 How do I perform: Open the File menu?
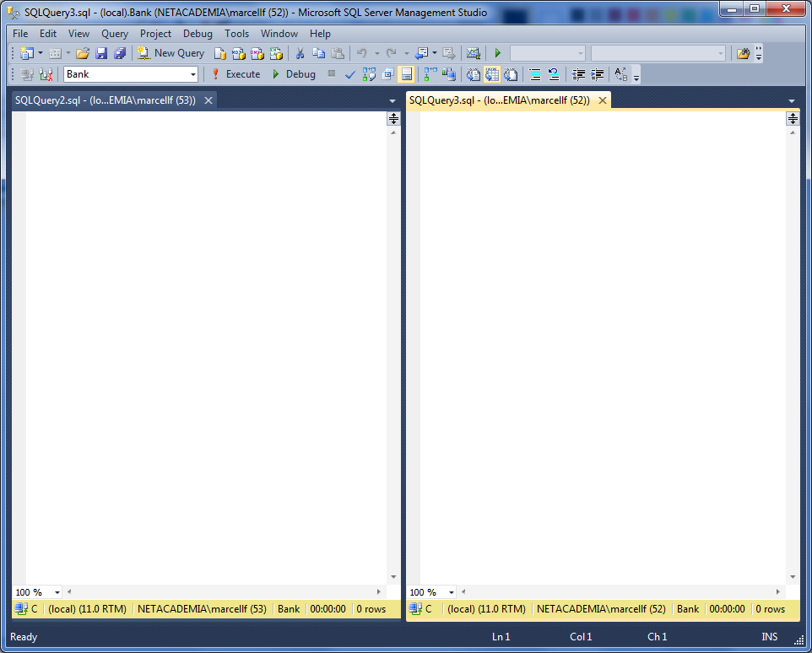tap(20, 34)
